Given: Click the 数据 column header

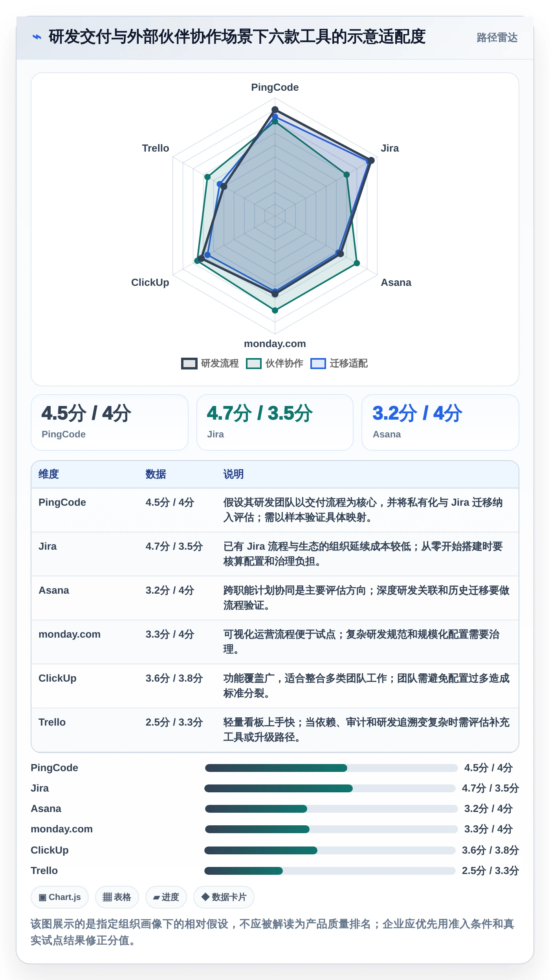Looking at the screenshot, I should [x=156, y=474].
